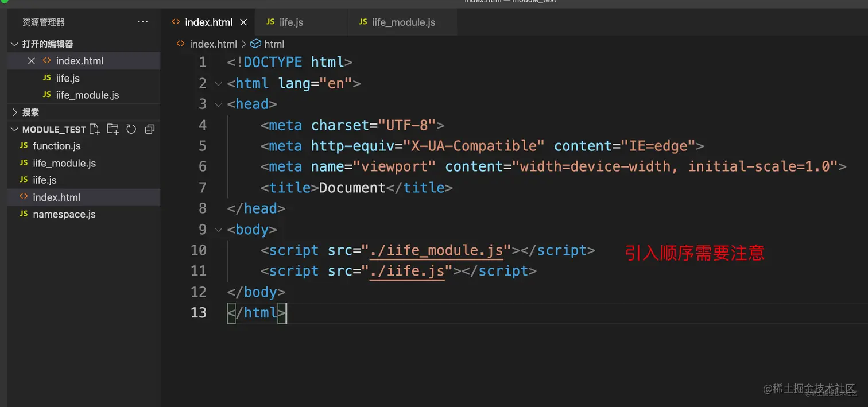
Task: Fold the html tag on line 2
Action: pyautogui.click(x=218, y=83)
